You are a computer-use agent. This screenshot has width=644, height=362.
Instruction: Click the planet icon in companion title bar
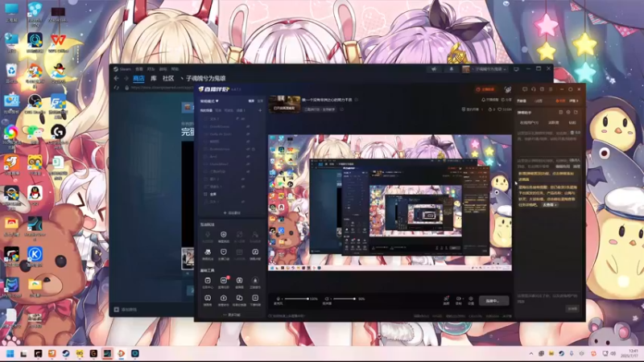[508, 89]
